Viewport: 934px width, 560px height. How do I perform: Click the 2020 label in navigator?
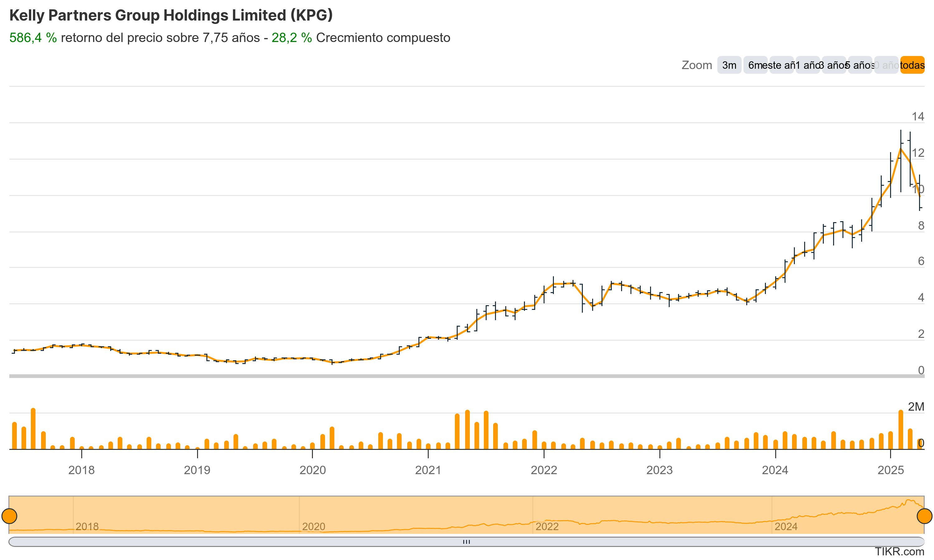(313, 526)
